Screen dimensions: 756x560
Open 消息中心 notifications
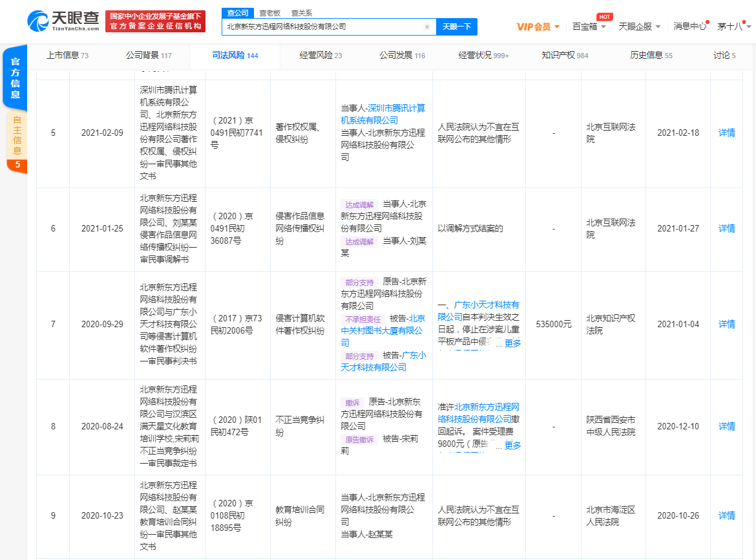pyautogui.click(x=689, y=26)
